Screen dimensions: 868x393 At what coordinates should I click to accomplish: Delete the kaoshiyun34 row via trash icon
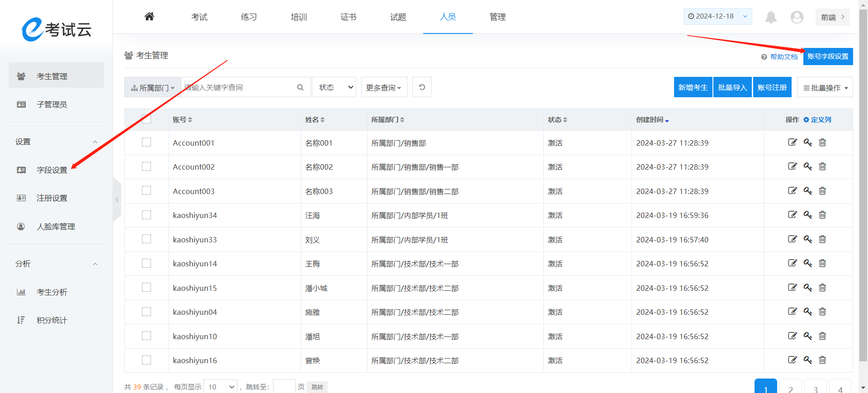[822, 215]
